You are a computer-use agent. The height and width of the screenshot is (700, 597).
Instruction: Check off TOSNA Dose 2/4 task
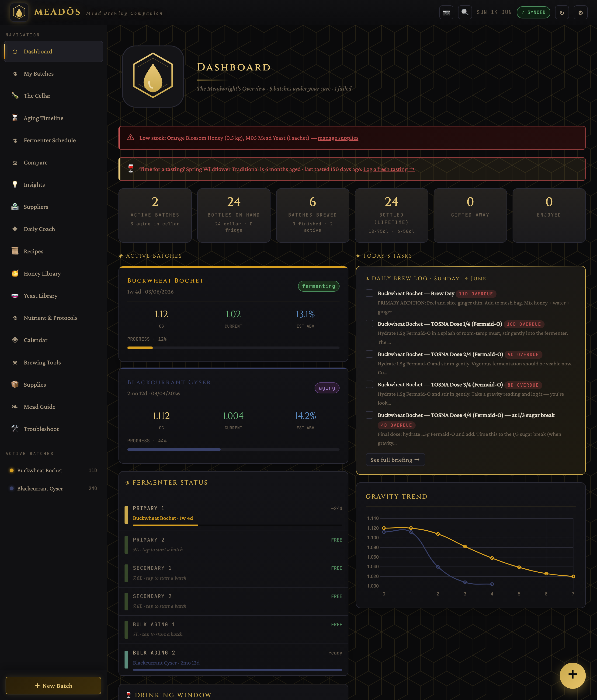[x=369, y=354]
